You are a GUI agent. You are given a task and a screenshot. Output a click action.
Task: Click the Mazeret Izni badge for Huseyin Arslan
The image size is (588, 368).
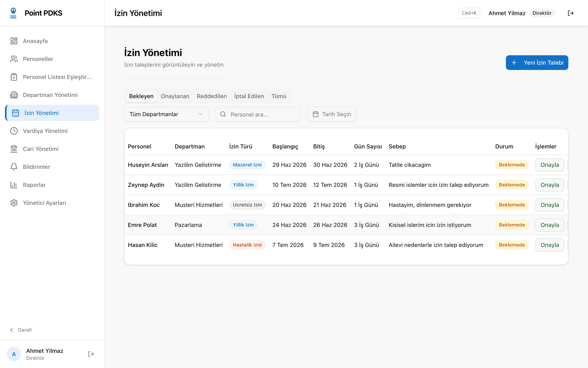point(247,165)
